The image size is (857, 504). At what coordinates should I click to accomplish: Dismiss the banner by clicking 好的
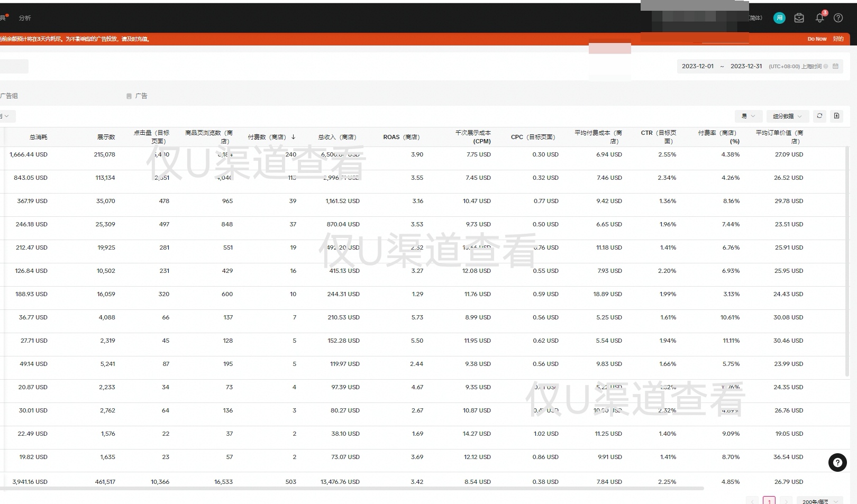click(x=838, y=39)
